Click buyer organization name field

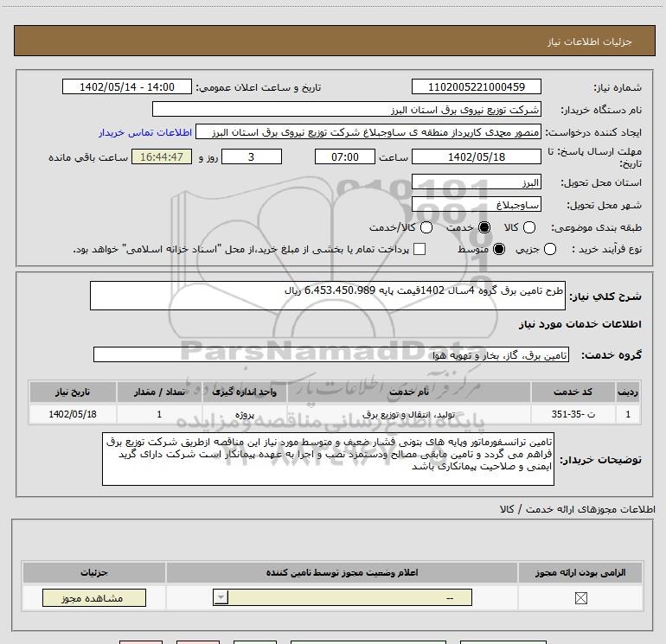click(x=347, y=110)
